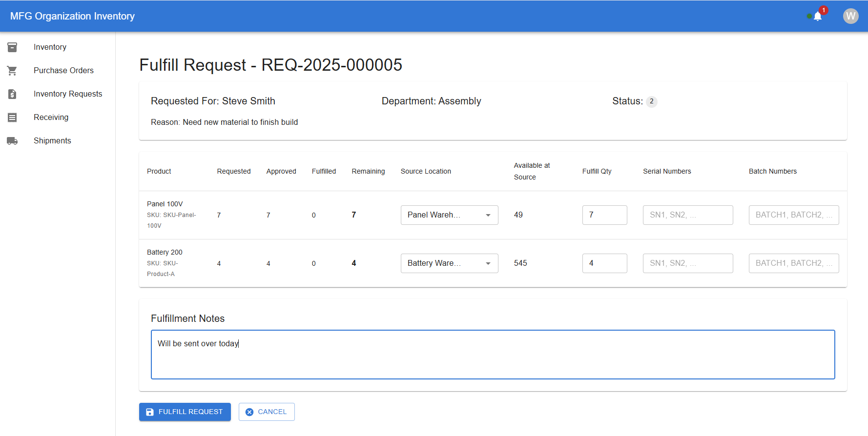Open Panel Warehouse source location dropdown
868x436 pixels.
click(x=449, y=215)
